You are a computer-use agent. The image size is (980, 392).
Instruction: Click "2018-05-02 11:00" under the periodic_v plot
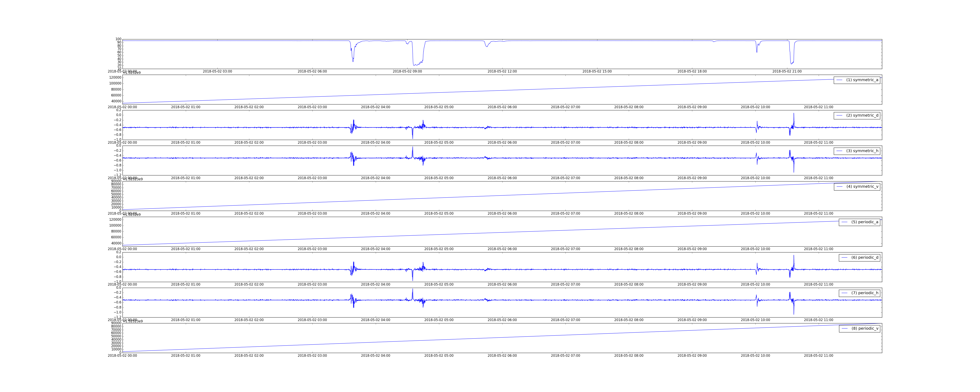click(818, 356)
